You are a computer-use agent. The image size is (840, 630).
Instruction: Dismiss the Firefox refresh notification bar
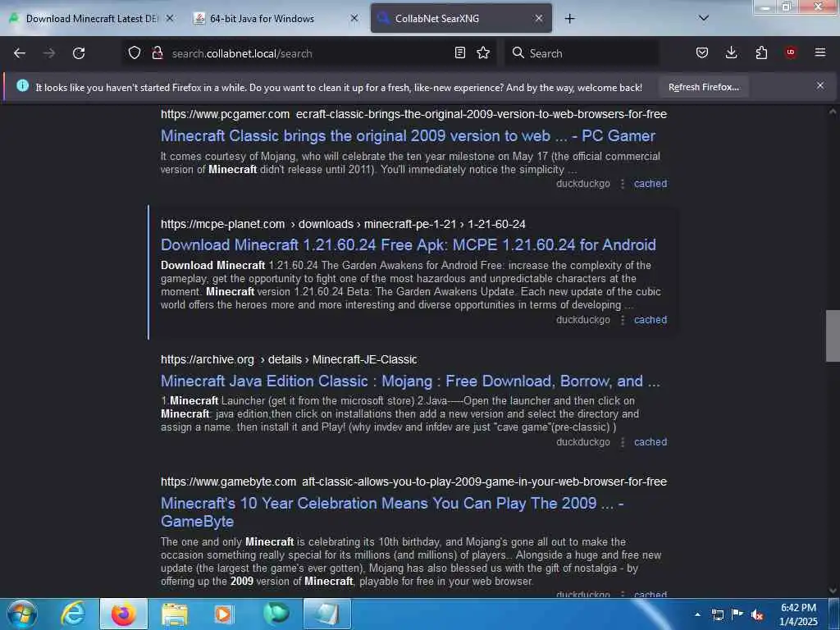pos(820,85)
